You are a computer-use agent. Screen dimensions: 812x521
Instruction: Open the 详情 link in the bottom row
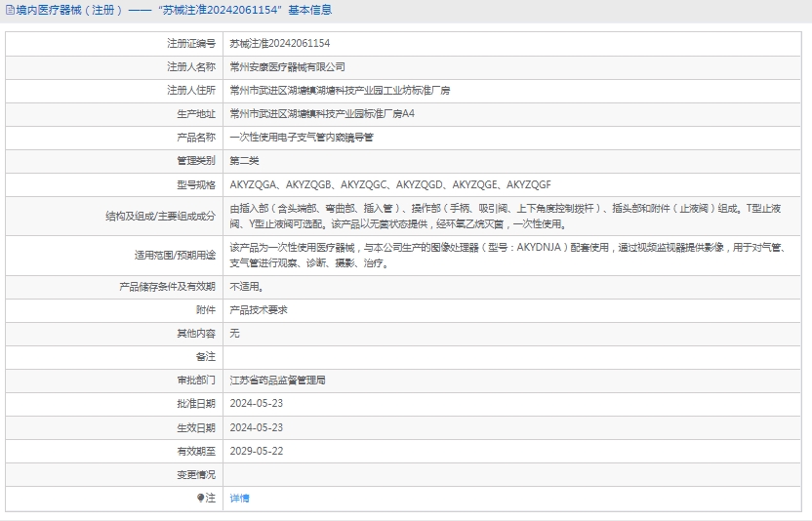(x=239, y=498)
